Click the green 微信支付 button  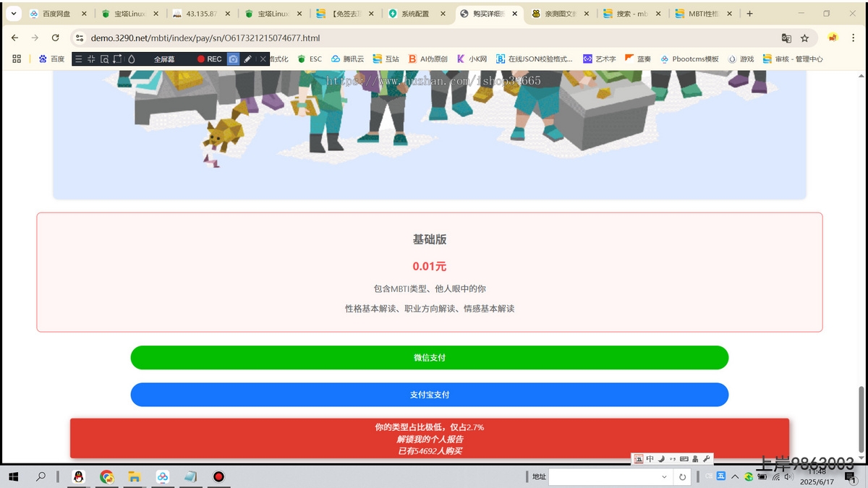click(429, 358)
